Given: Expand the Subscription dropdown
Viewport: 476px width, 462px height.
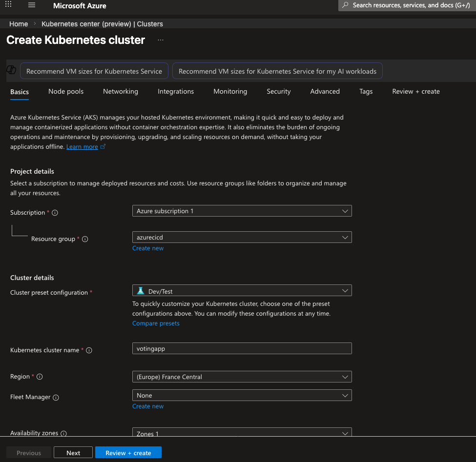Looking at the screenshot, I should pyautogui.click(x=242, y=211).
